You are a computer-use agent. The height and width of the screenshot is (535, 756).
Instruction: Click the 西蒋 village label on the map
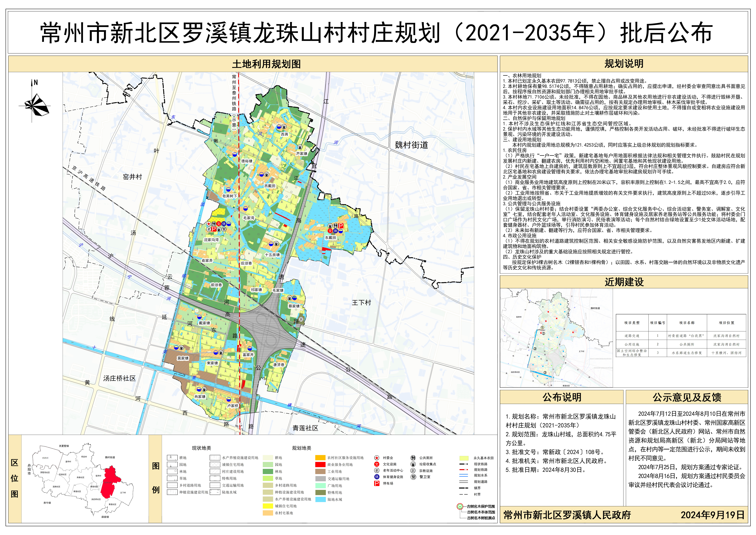[x=285, y=134]
